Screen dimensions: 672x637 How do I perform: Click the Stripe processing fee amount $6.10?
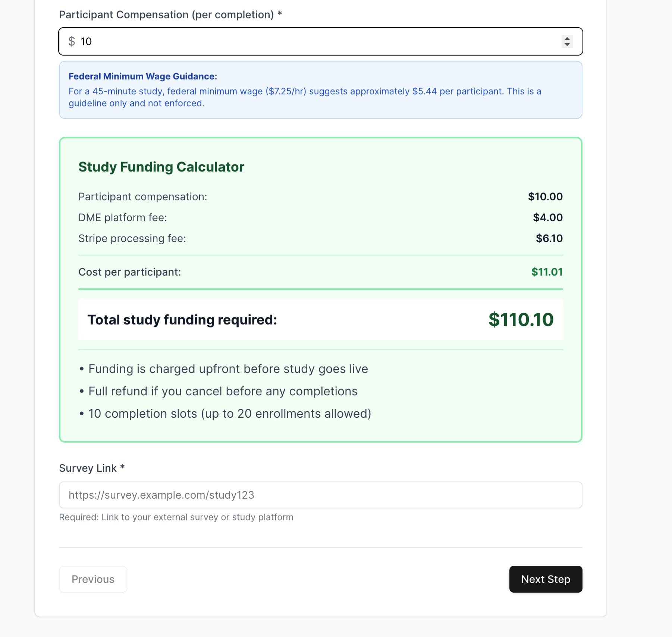point(549,238)
